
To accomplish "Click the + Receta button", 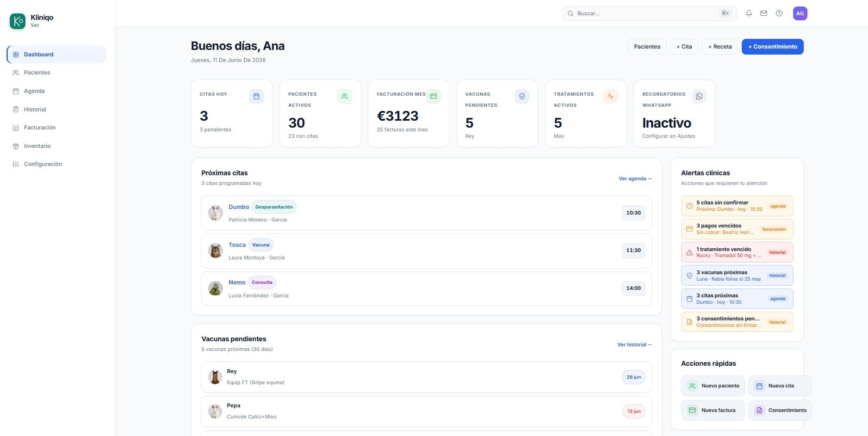I will tap(720, 47).
